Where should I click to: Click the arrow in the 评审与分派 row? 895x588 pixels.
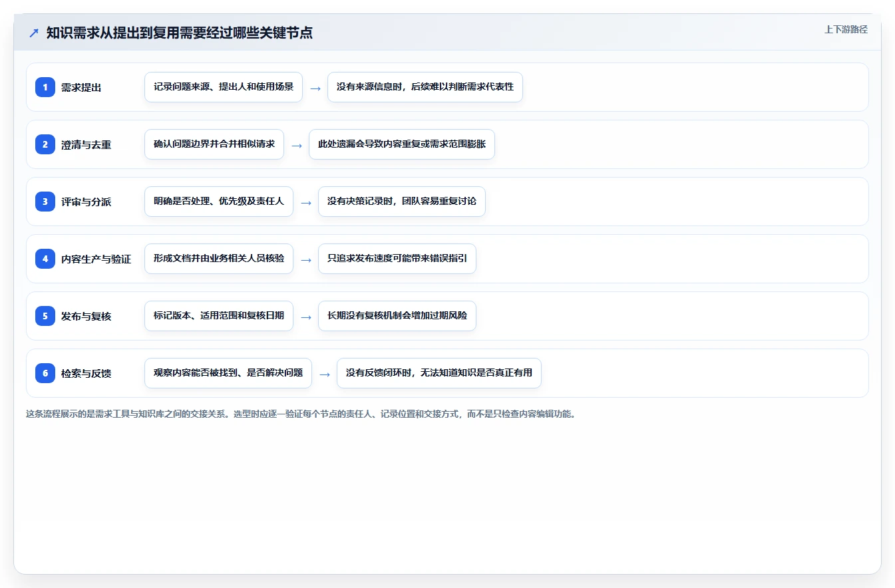(x=306, y=202)
